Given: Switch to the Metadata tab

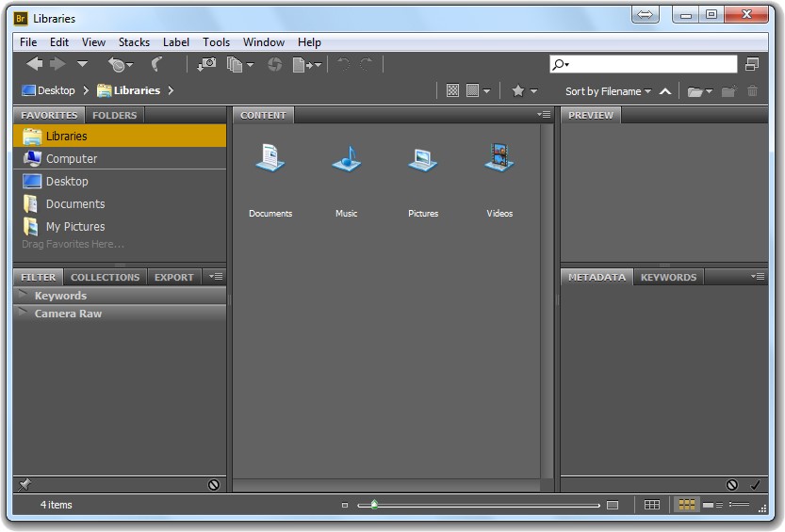Looking at the screenshot, I should (597, 277).
